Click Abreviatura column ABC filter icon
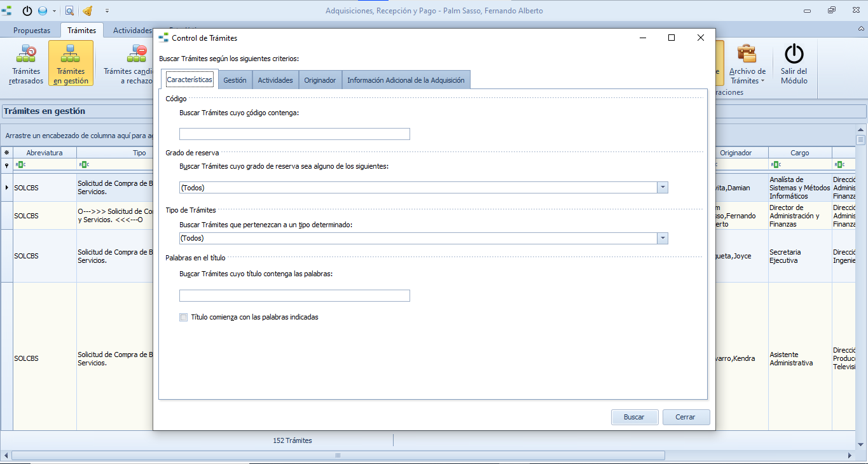Image resolution: width=868 pixels, height=464 pixels. tap(20, 164)
